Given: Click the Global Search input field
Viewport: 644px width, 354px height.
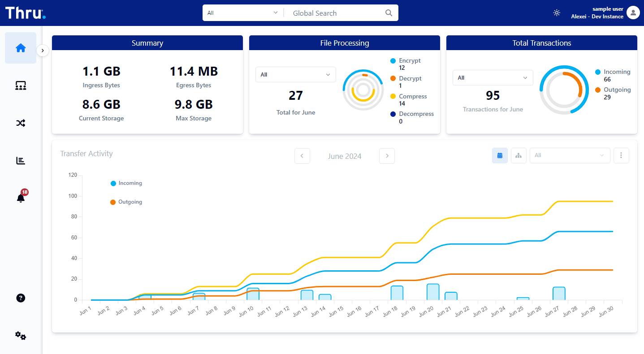Looking at the screenshot, I should pyautogui.click(x=336, y=13).
